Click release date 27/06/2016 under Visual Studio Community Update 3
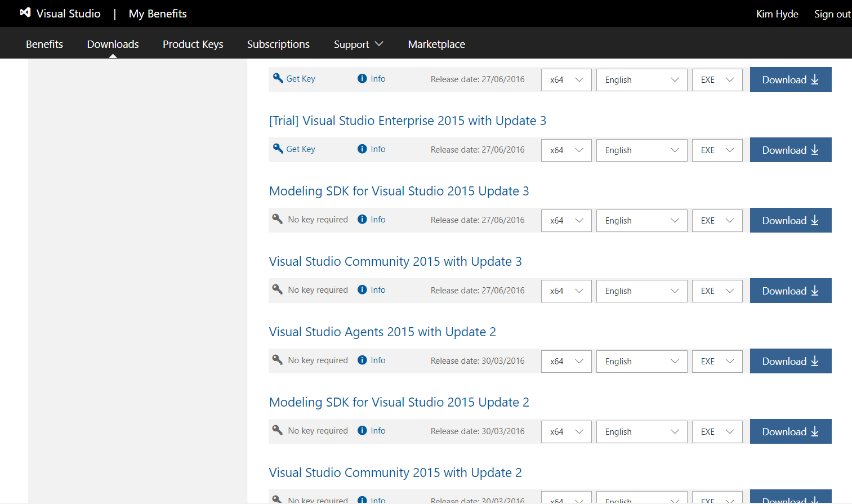The height and width of the screenshot is (504, 852). pos(478,291)
